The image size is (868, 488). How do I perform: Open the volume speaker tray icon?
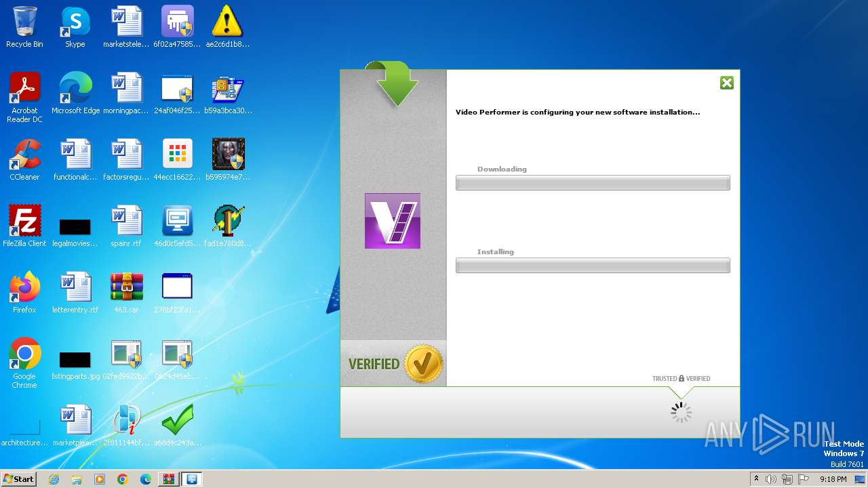(x=771, y=479)
